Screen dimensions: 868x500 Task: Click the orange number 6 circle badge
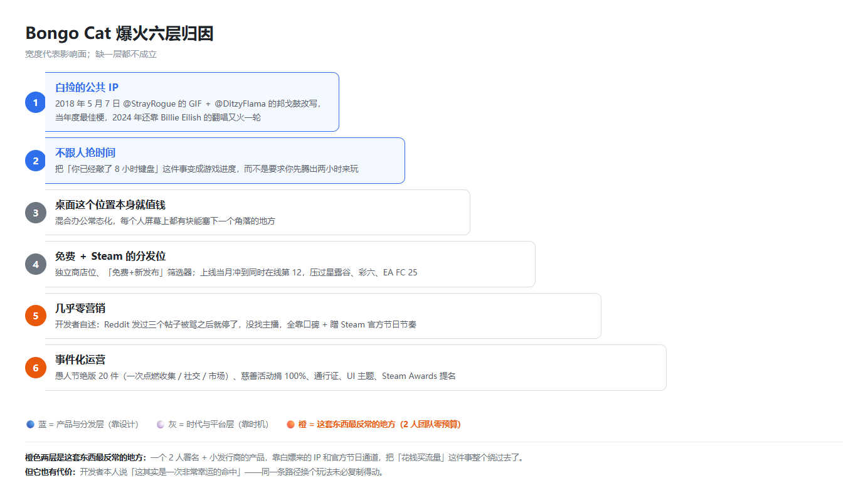(36, 368)
